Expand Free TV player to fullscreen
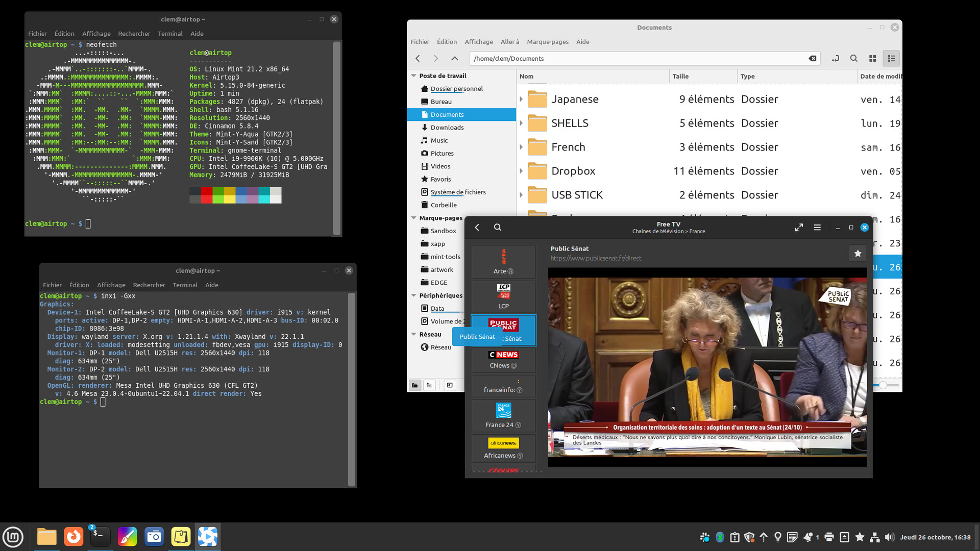 click(799, 228)
